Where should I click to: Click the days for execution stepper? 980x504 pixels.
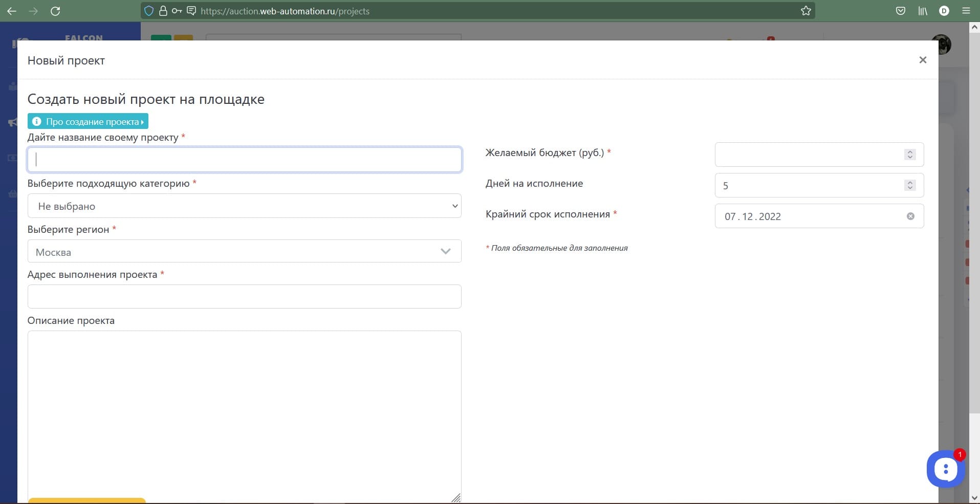click(909, 185)
